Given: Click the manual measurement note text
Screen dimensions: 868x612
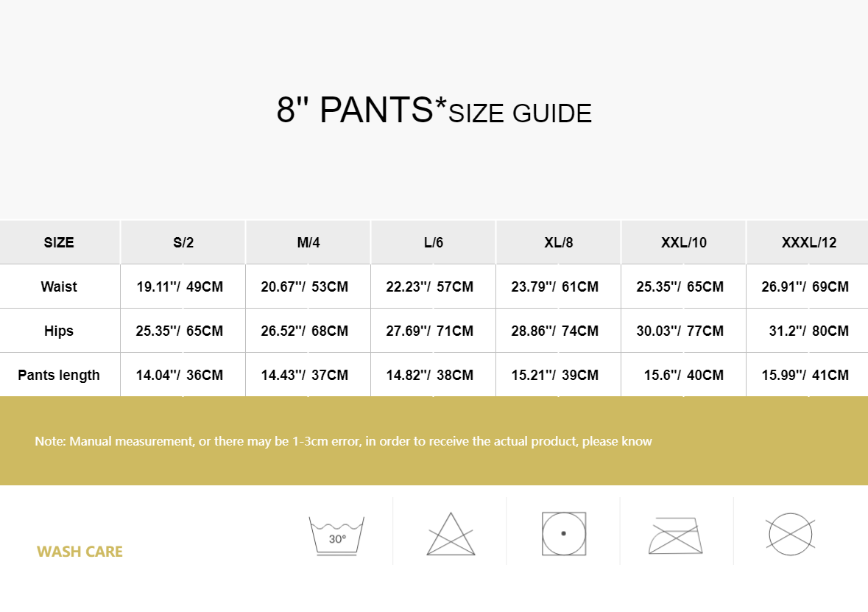Looking at the screenshot, I should pyautogui.click(x=343, y=441).
